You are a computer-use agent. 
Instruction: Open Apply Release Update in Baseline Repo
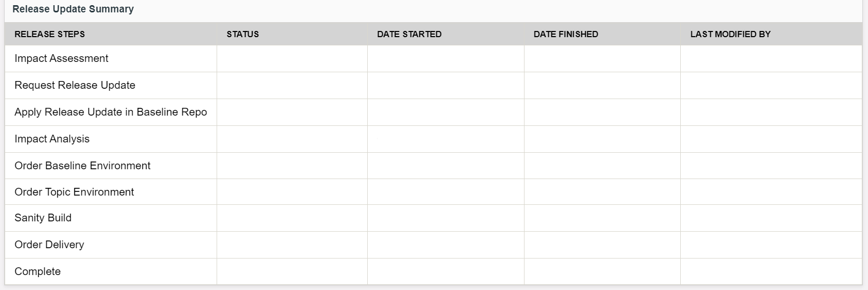tap(110, 112)
